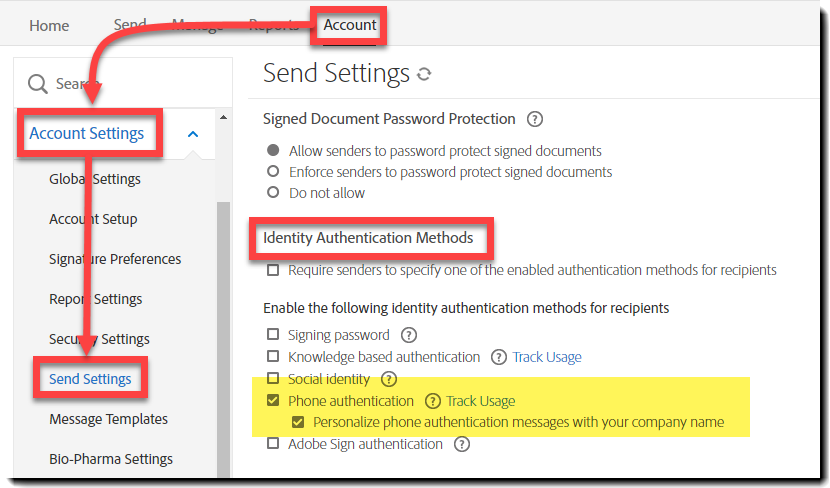Open help icon for Phone authentication
The image size is (830, 488).
(x=432, y=401)
